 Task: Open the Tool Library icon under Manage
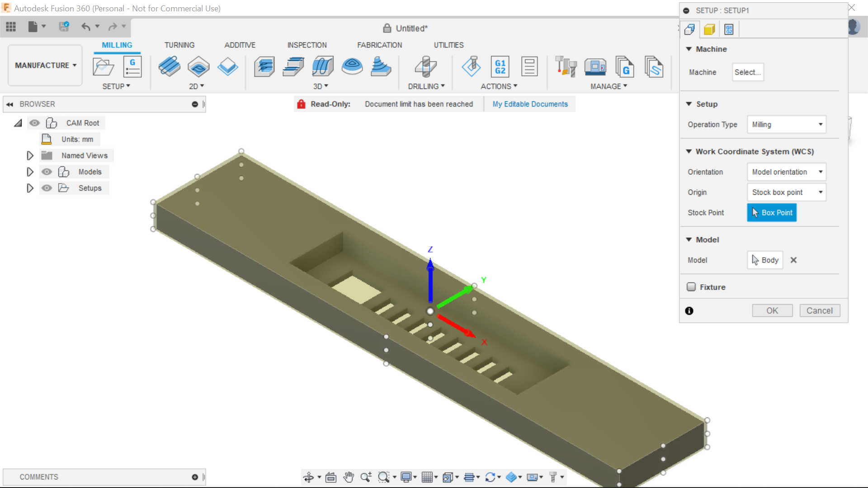tap(566, 66)
